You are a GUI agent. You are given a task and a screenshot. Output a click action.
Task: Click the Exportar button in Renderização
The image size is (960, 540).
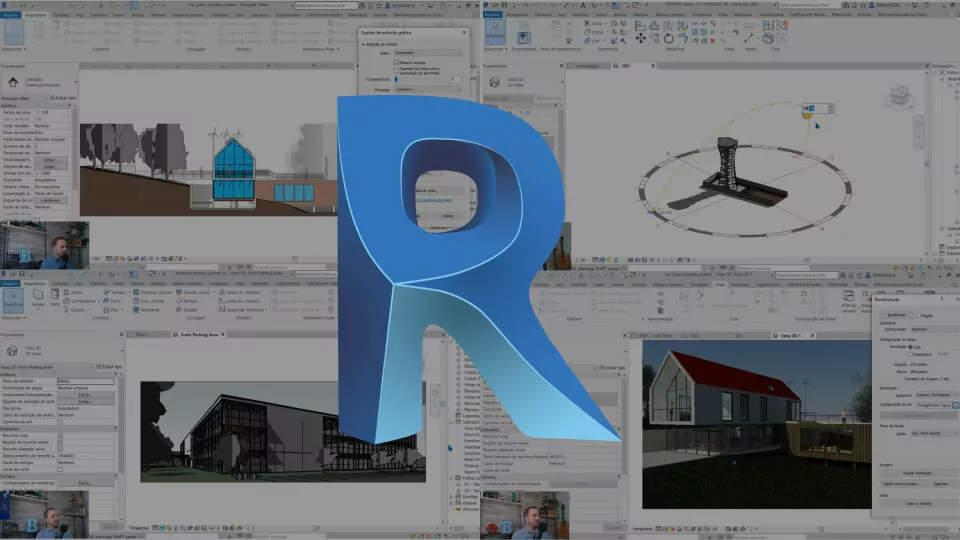tap(940, 484)
